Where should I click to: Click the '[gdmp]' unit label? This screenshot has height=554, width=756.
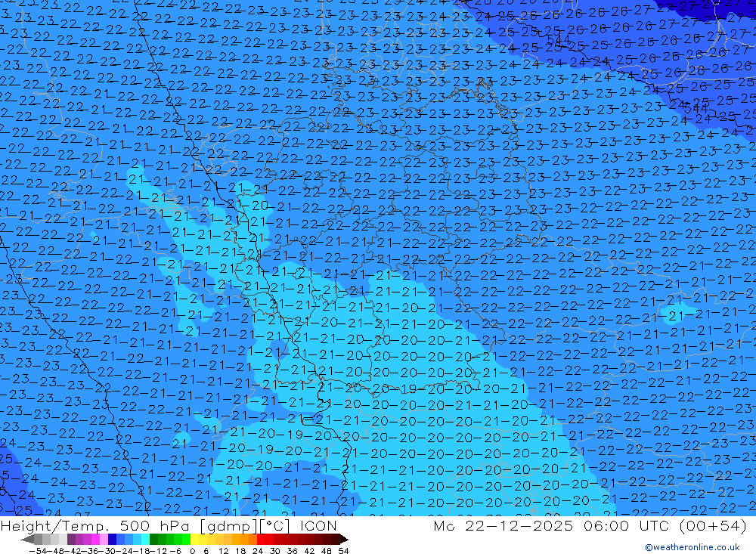[228, 526]
